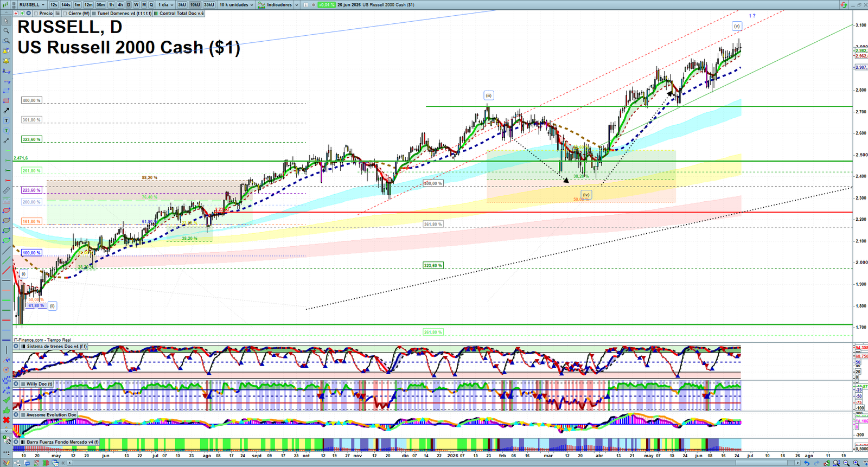The width and height of the screenshot is (868, 467).
Task: Open the order book icon in bottom bar
Action: click(46, 463)
